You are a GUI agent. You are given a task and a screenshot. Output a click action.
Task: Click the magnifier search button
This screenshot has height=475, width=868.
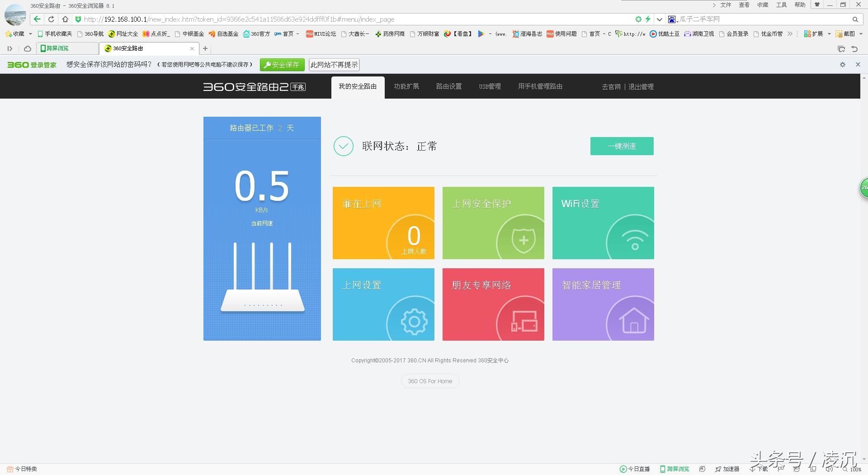855,19
